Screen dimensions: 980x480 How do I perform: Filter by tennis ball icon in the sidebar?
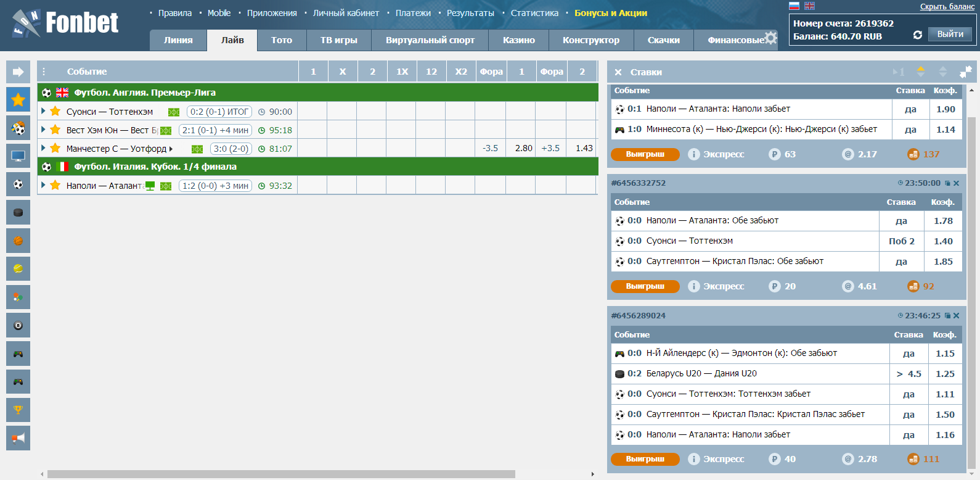coord(18,269)
